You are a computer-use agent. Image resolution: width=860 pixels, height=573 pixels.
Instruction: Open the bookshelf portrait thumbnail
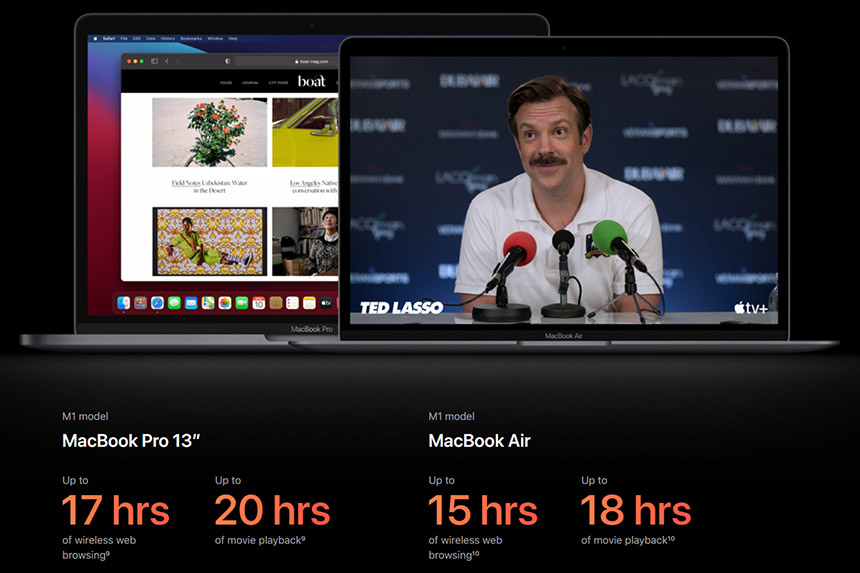pos(305,241)
